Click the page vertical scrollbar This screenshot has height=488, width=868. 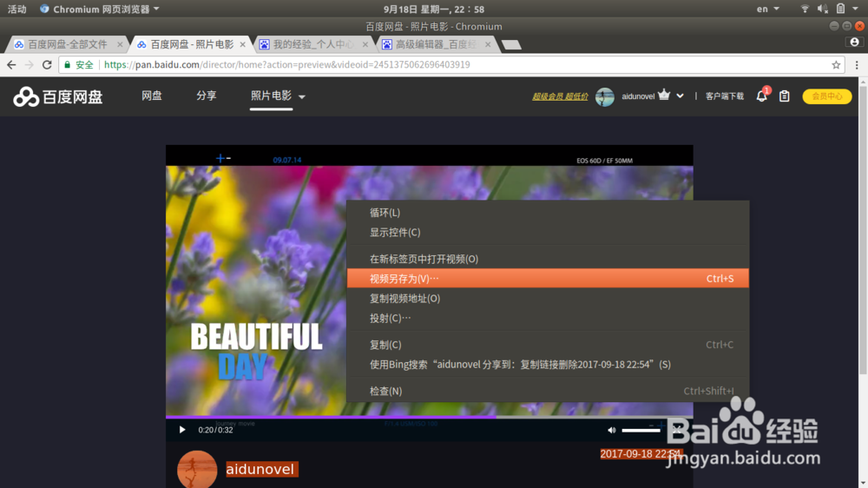[863, 230]
